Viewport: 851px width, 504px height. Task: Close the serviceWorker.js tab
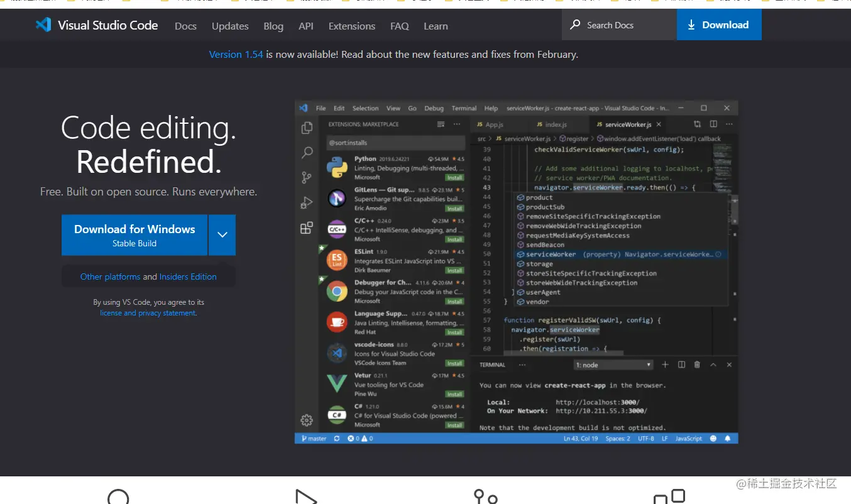click(659, 124)
